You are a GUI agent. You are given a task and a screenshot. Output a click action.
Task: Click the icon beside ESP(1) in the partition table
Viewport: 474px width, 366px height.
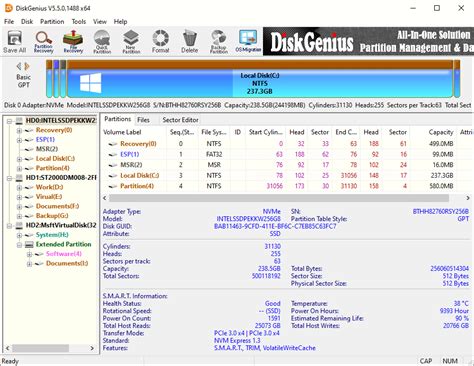[113, 155]
